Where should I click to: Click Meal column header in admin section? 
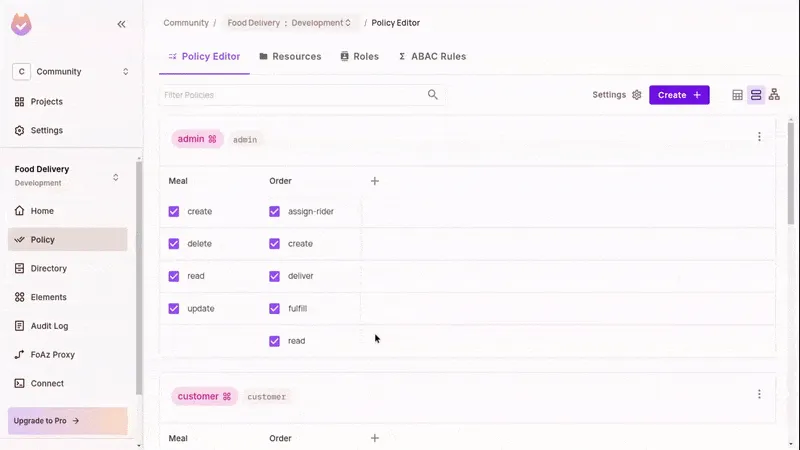pos(178,181)
